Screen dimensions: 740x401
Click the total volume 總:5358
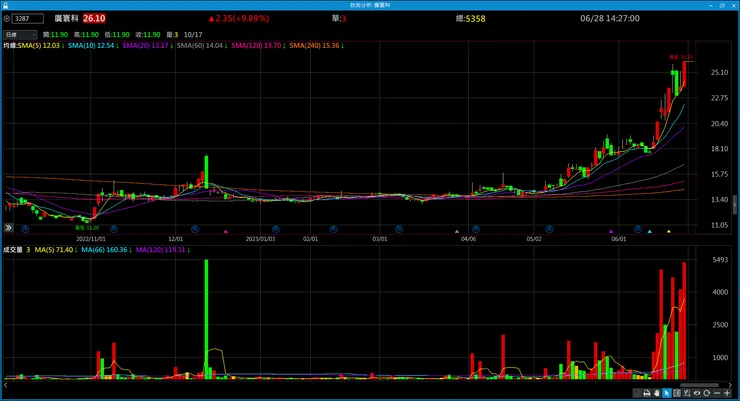click(471, 19)
